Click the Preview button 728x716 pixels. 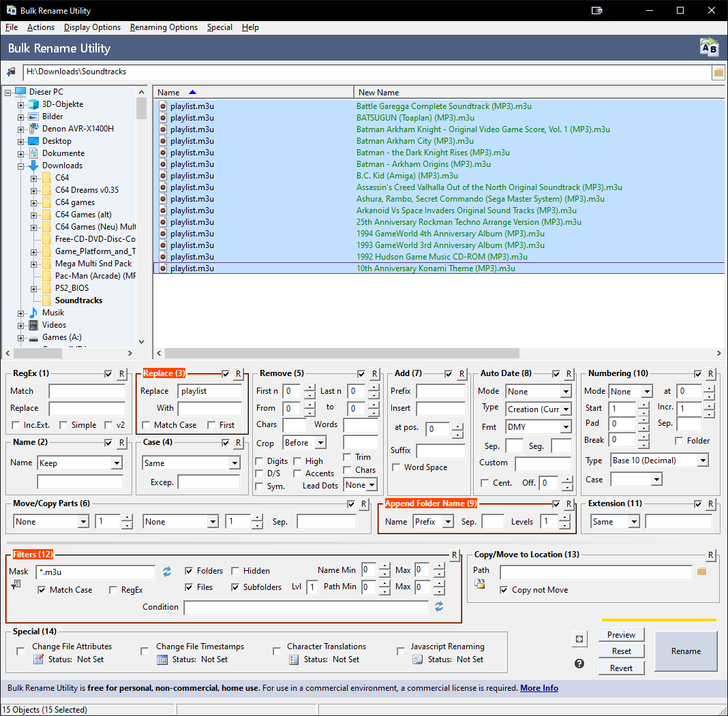[621, 635]
